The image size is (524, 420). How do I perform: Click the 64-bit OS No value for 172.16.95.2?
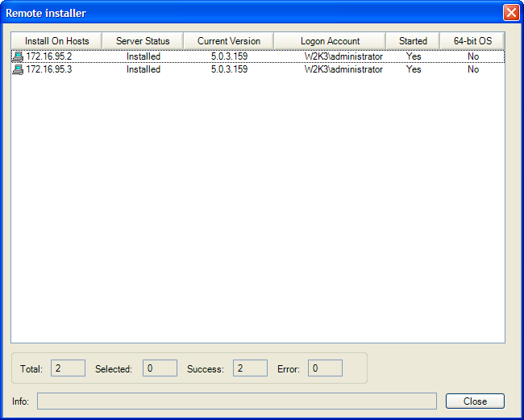pyautogui.click(x=473, y=56)
